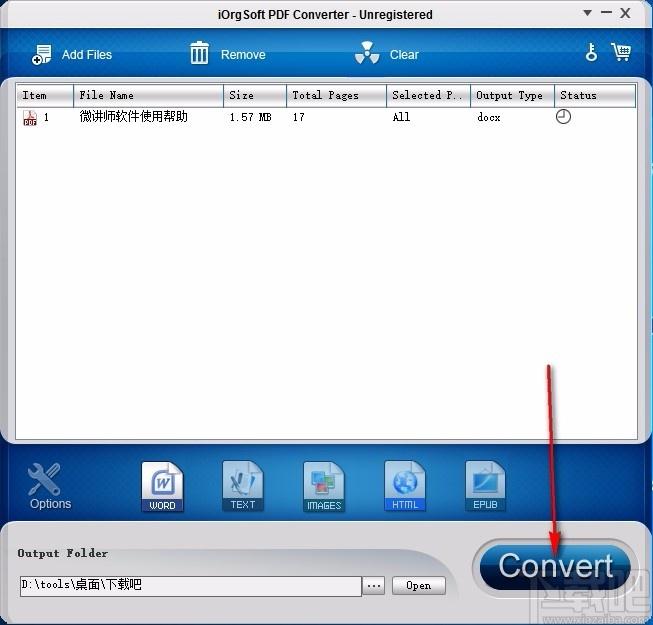Click the All selected pages cell

[x=401, y=117]
